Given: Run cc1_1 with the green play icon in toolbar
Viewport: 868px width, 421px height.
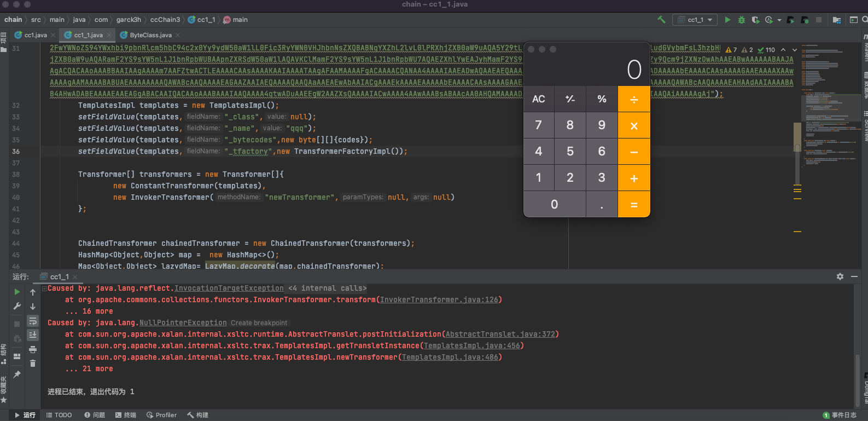Looking at the screenshot, I should click(727, 20).
